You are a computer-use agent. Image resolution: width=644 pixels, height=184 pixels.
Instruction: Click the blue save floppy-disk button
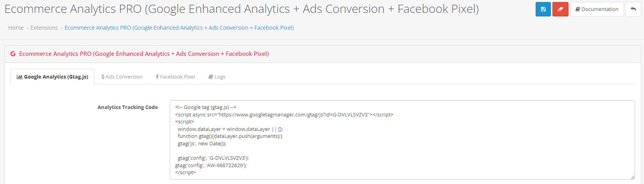(543, 9)
